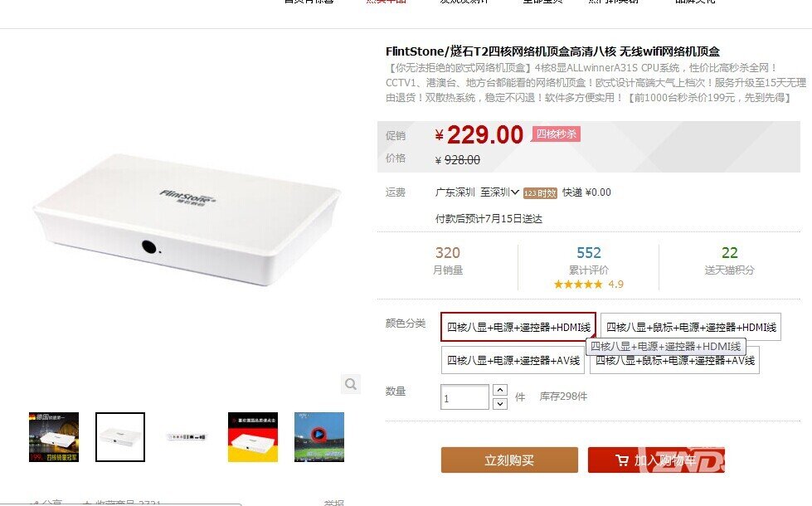Viewport: 812px width, 506px height.
Task: Click the magnifier icon on product image
Action: [x=351, y=384]
